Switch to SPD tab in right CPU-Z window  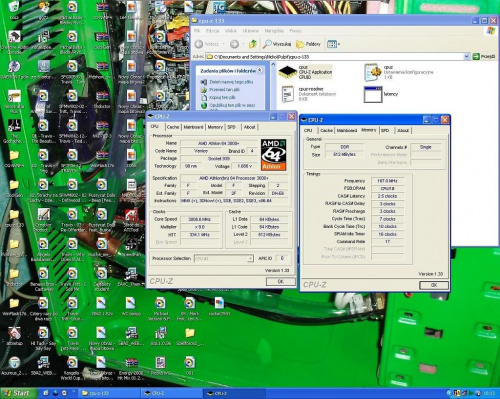pyautogui.click(x=385, y=130)
